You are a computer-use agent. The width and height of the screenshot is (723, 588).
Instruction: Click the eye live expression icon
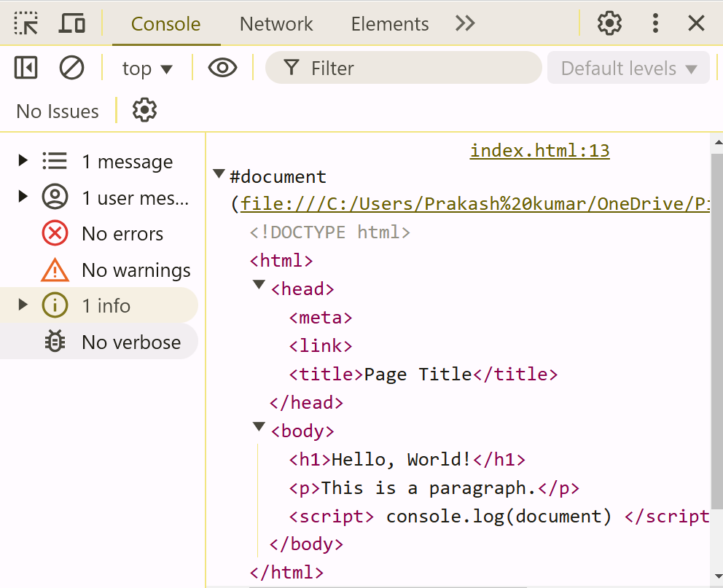coord(222,68)
